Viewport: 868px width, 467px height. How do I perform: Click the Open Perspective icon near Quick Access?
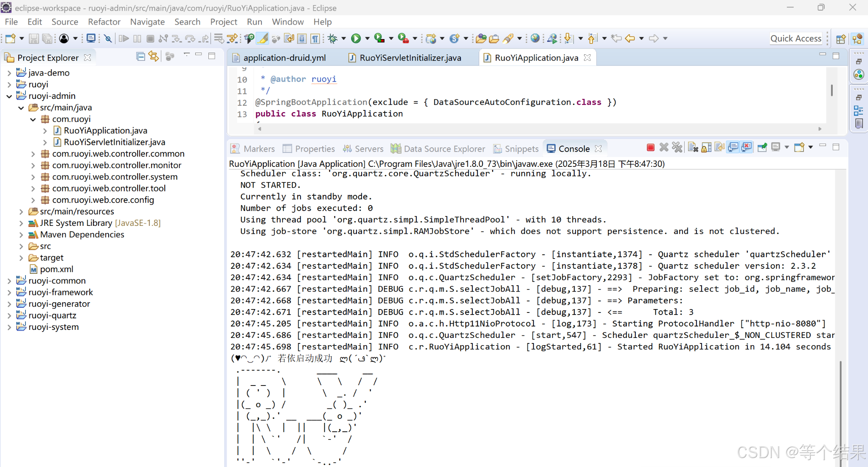click(840, 39)
